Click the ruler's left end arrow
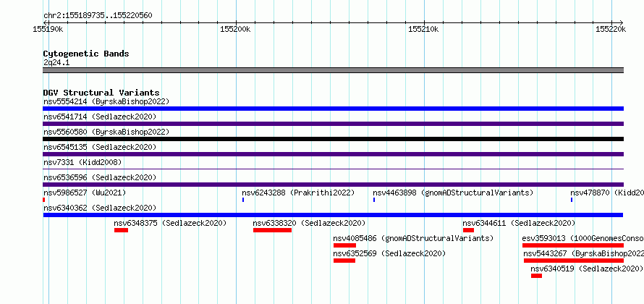644x304 pixels. 45,22
